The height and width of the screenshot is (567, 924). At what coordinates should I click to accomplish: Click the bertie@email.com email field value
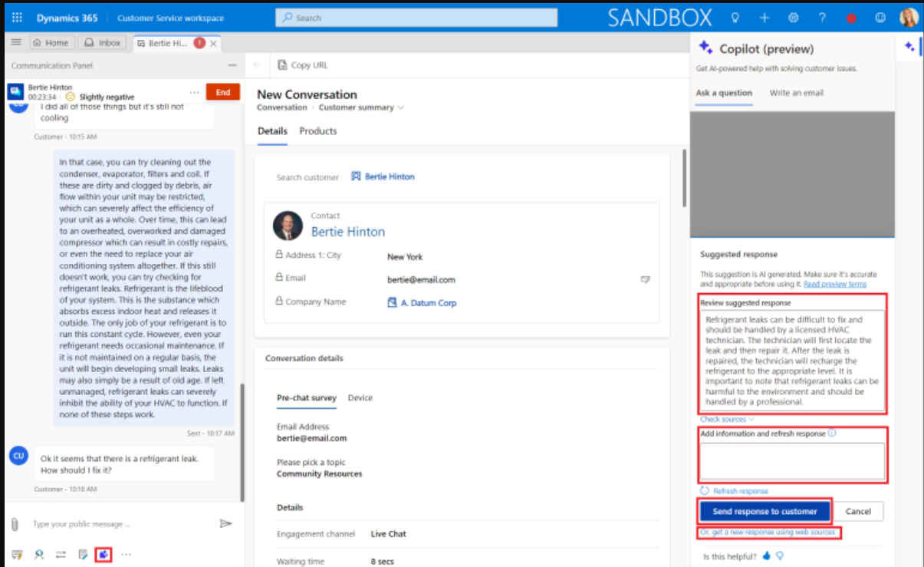click(421, 280)
